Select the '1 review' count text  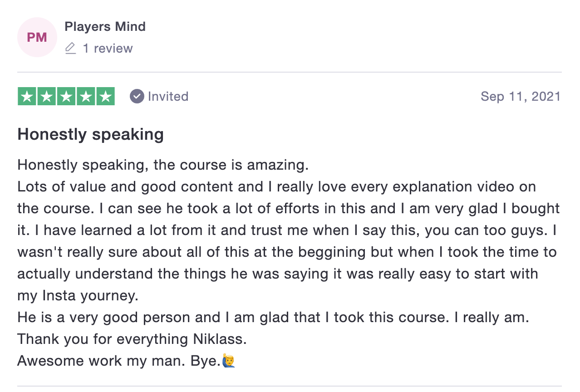tap(108, 48)
